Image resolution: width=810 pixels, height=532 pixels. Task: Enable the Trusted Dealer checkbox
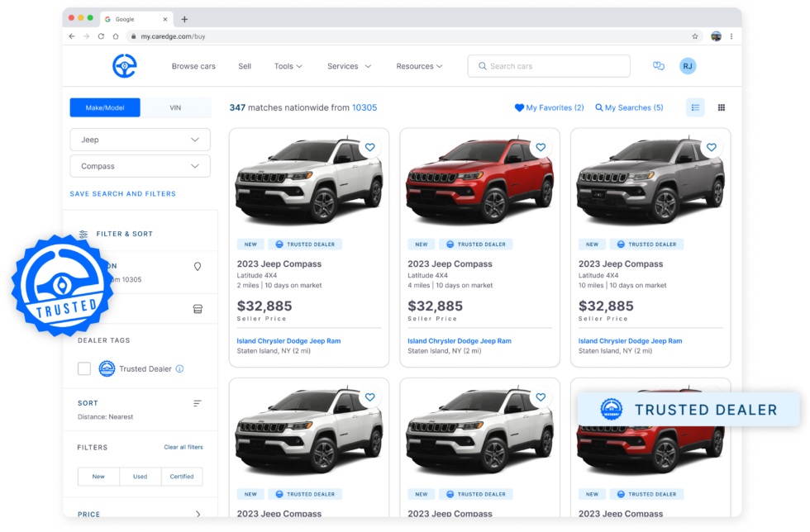83,368
